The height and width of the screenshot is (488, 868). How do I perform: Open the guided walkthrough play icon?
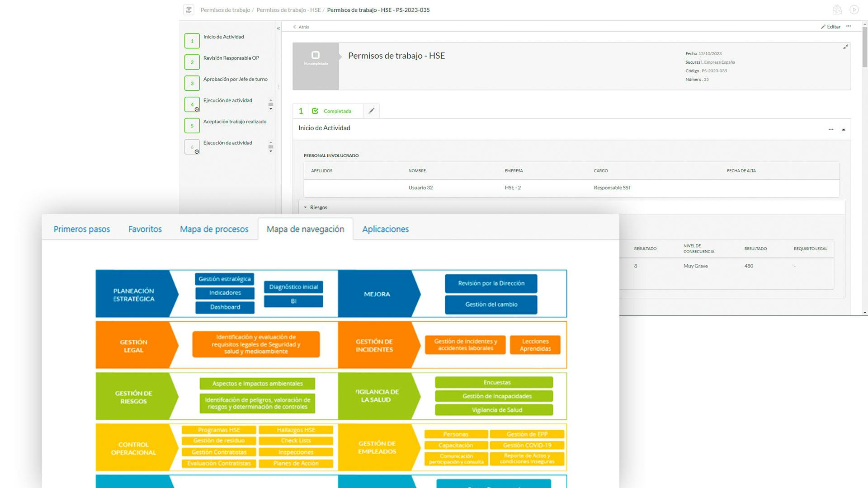tap(854, 9)
